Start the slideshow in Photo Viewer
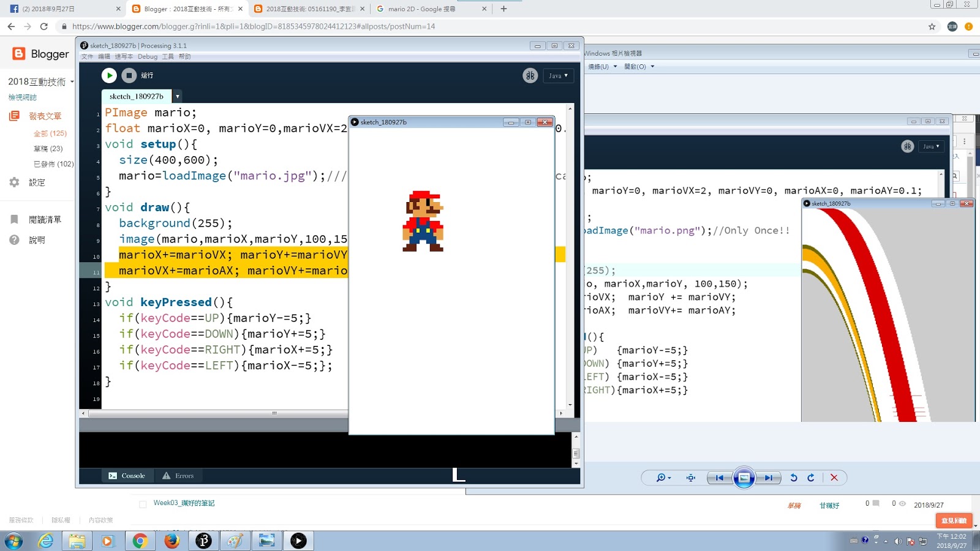 coord(744,478)
